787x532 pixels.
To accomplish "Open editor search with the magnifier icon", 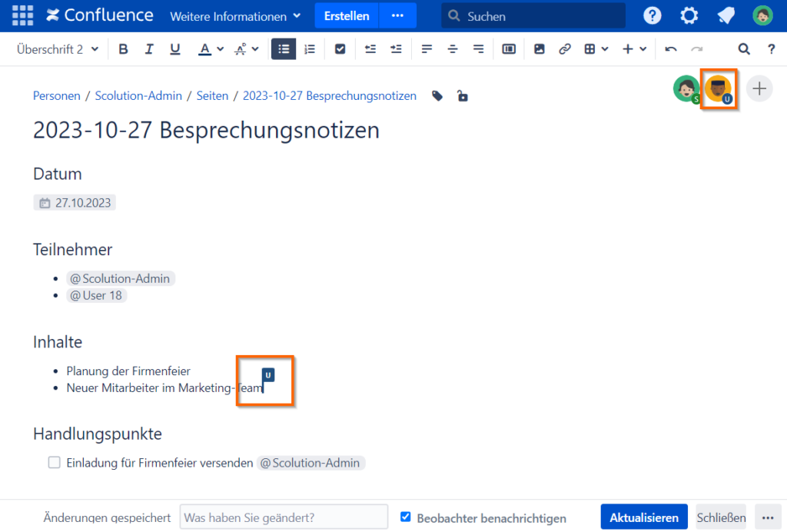I will pos(743,48).
